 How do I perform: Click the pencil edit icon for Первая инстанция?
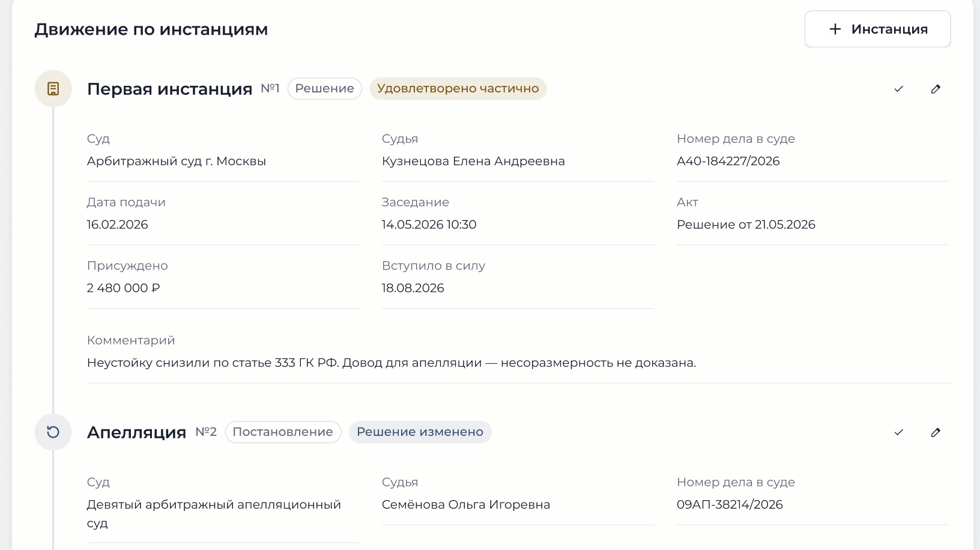(936, 89)
